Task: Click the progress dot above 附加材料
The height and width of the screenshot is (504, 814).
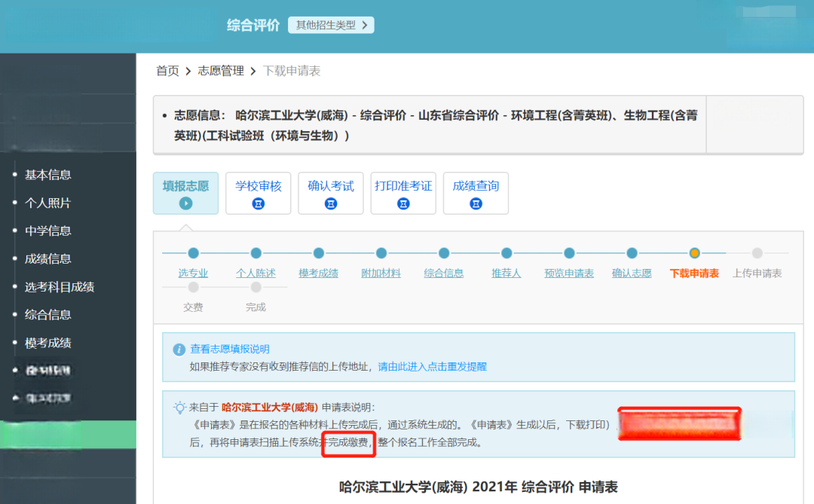Action: click(x=381, y=253)
